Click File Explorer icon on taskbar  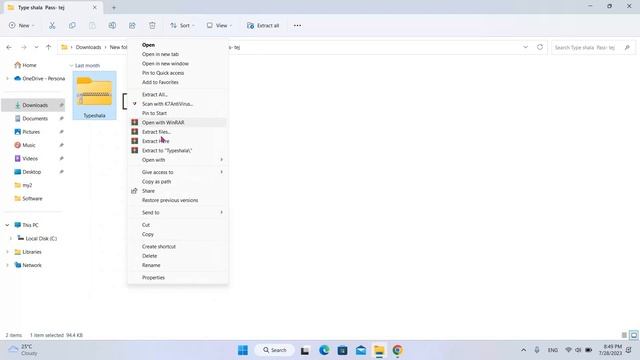[x=379, y=350]
